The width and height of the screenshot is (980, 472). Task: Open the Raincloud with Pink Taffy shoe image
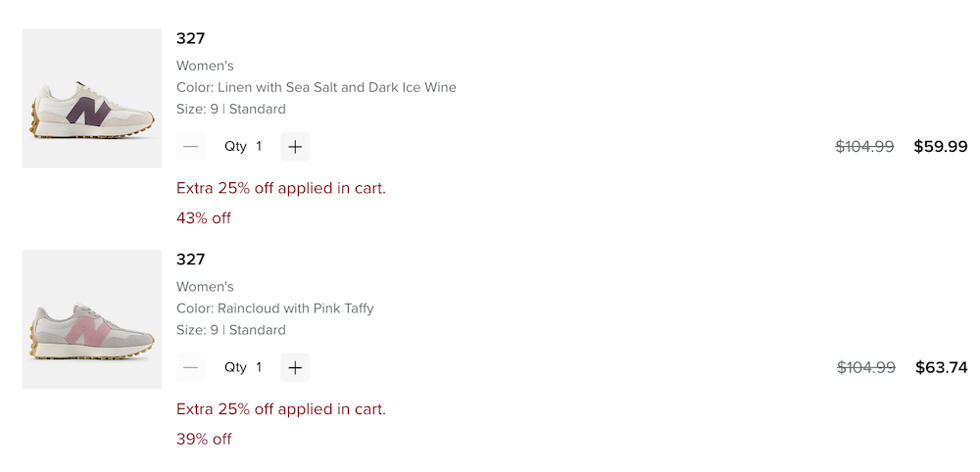coord(92,320)
